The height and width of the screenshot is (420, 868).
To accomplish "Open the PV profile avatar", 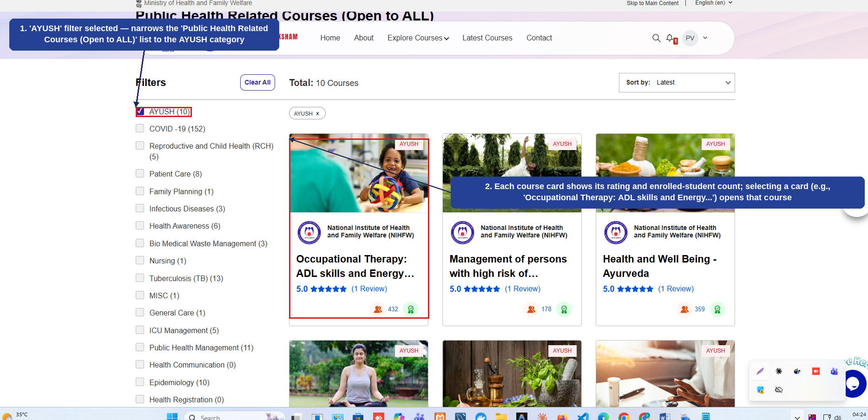I will coord(690,38).
